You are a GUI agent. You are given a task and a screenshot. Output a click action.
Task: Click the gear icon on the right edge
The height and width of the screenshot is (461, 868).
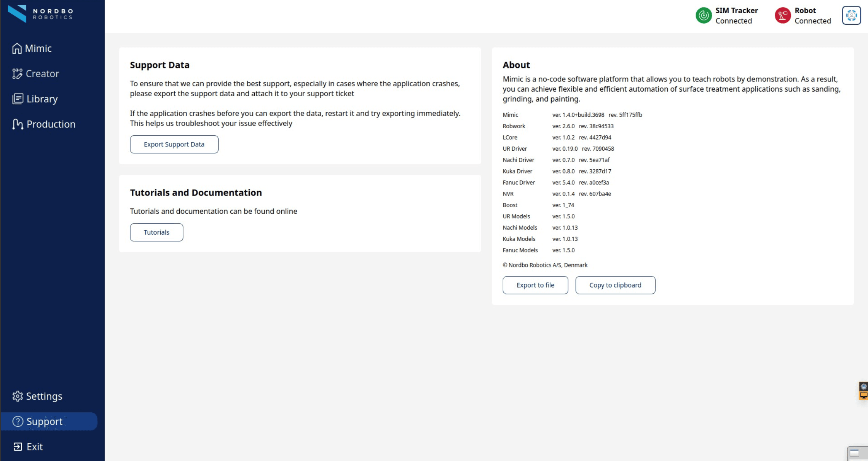(x=863, y=386)
